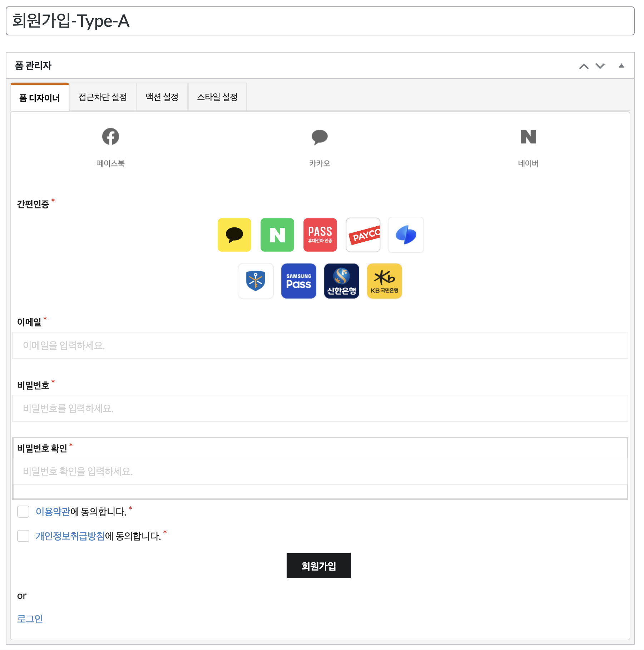Viewport: 644px width, 650px height.
Task: Select the 신한은행 authentication icon
Action: [x=342, y=281]
